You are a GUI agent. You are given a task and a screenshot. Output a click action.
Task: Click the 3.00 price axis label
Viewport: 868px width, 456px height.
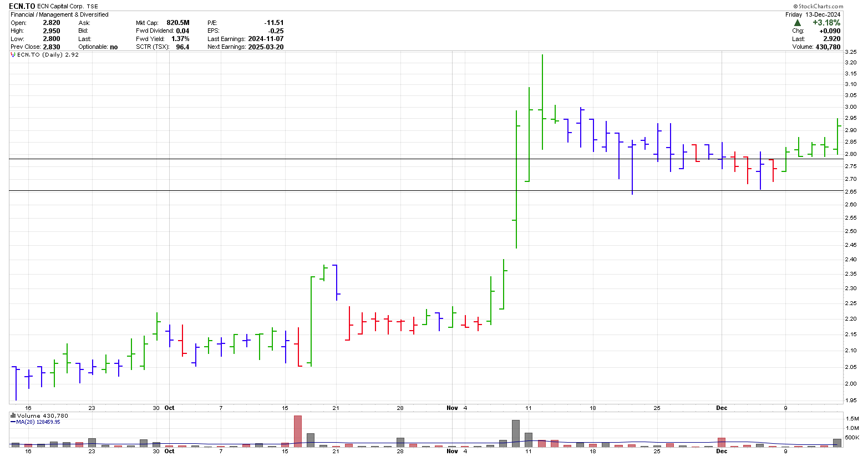pyautogui.click(x=850, y=107)
